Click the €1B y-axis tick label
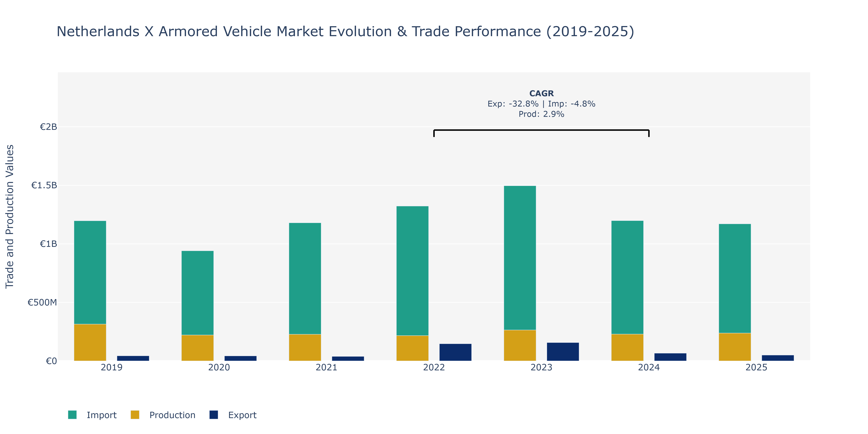 coord(48,244)
